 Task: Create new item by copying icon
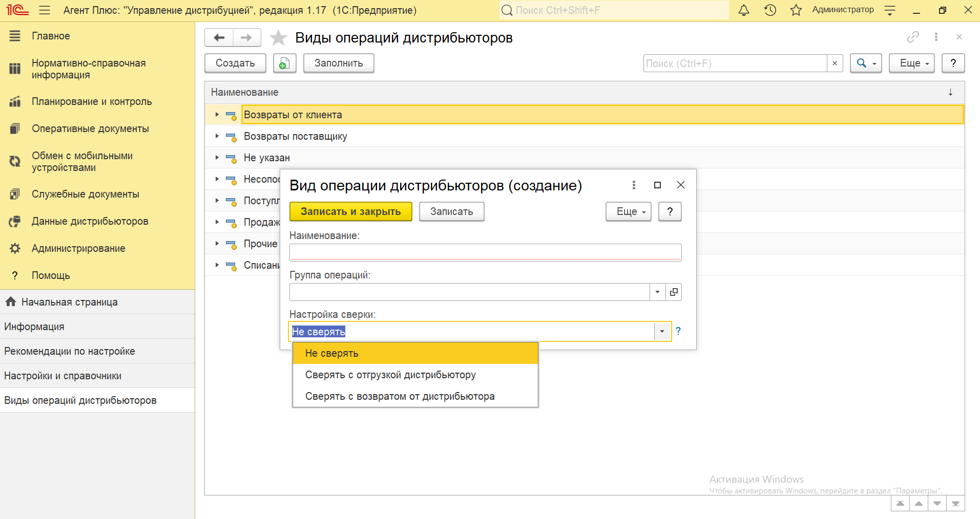284,63
